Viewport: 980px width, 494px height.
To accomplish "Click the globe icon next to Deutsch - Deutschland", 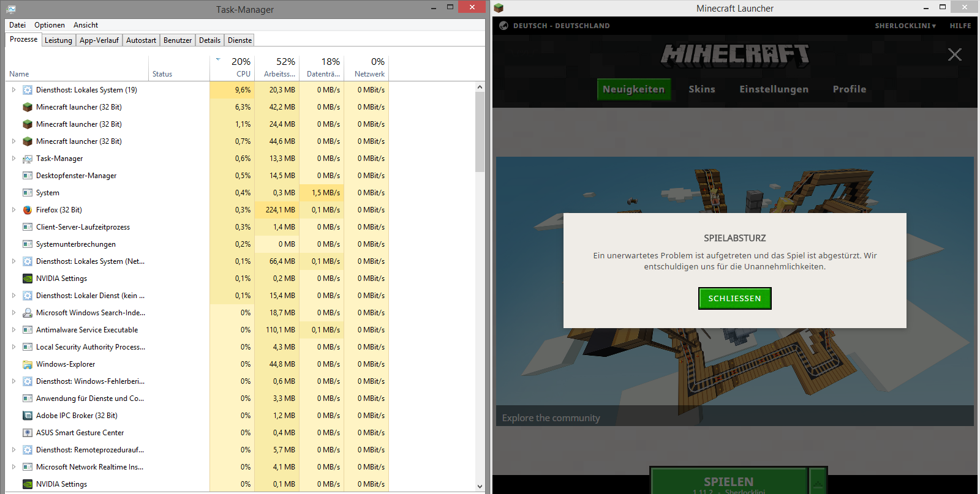I will pyautogui.click(x=503, y=26).
